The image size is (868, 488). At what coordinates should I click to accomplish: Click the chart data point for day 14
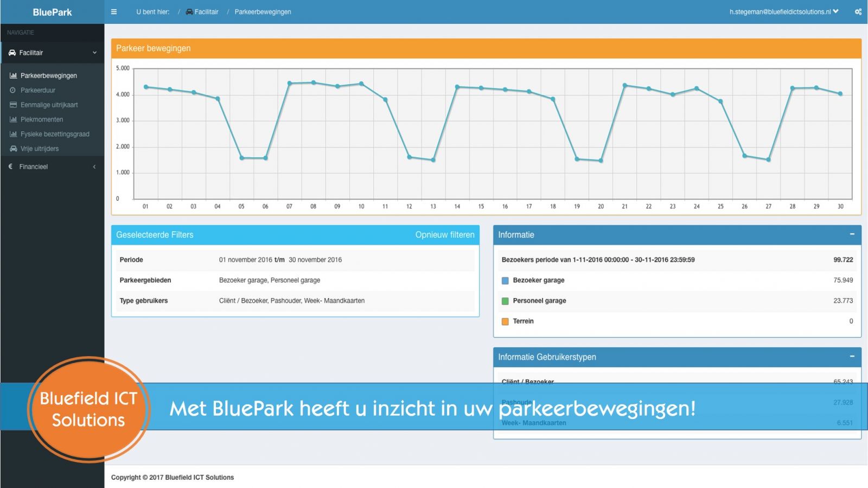point(457,87)
